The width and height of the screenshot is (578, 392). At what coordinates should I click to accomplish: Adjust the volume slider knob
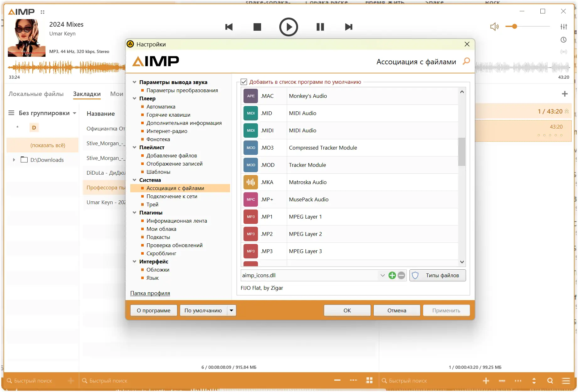click(515, 27)
